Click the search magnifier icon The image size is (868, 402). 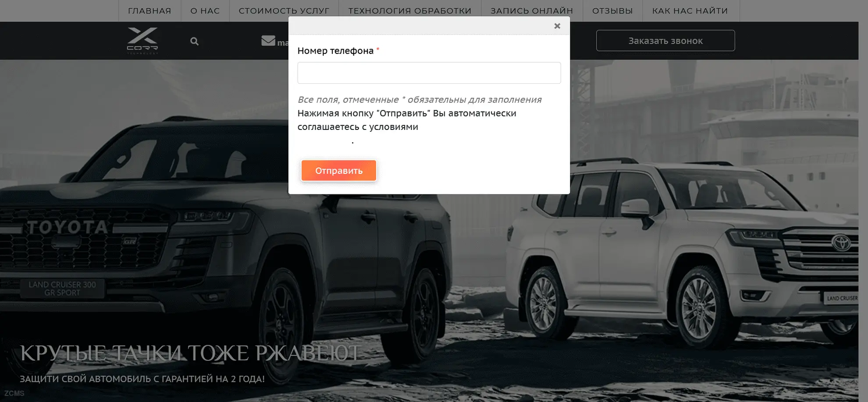point(194,41)
